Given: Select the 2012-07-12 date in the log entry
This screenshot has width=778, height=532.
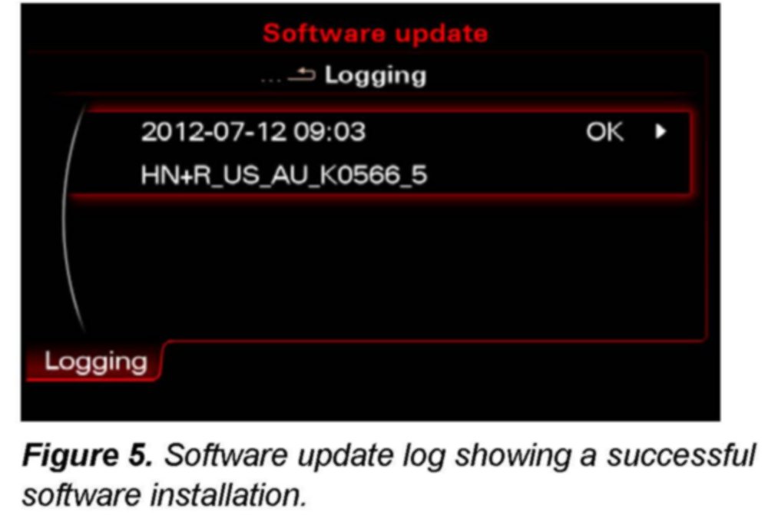Looking at the screenshot, I should click(x=214, y=132).
